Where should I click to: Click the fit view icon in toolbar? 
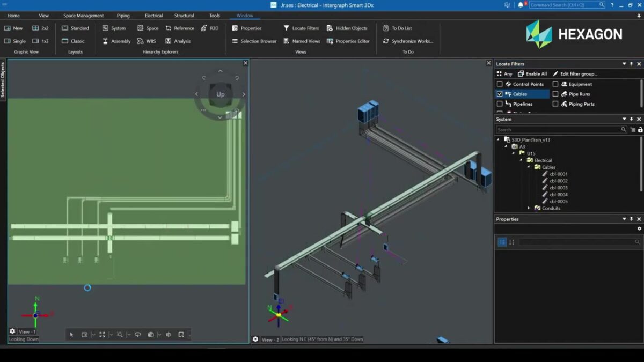[x=102, y=334]
